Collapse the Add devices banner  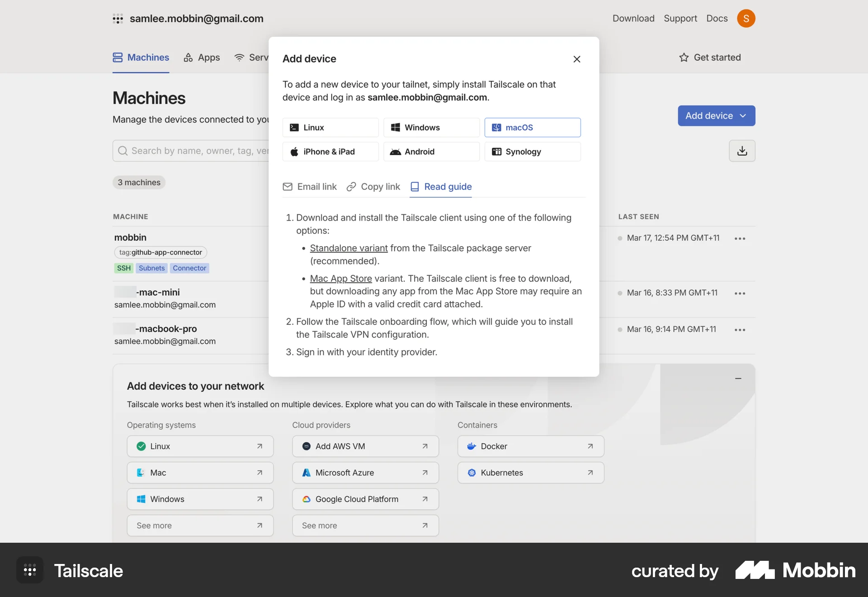point(738,378)
